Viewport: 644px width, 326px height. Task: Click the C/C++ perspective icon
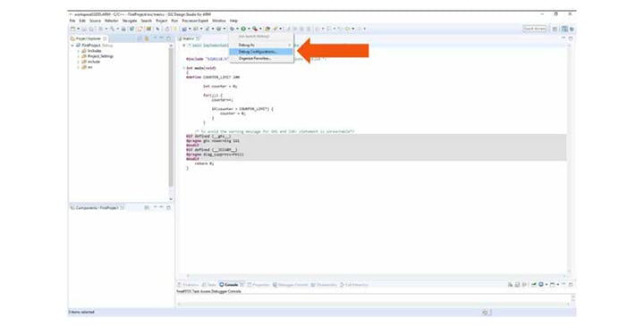point(564,29)
